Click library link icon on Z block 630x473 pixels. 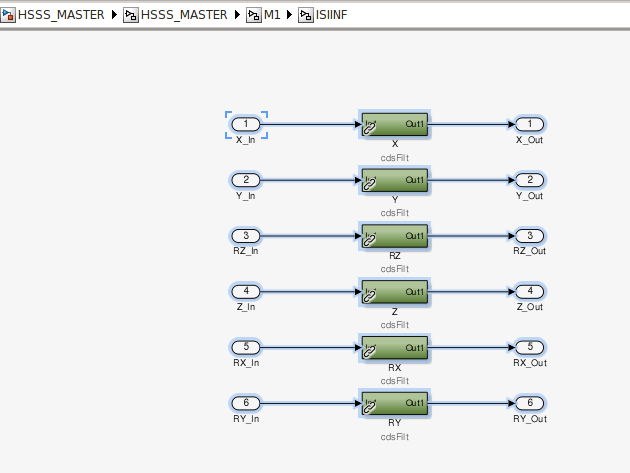coord(369,296)
